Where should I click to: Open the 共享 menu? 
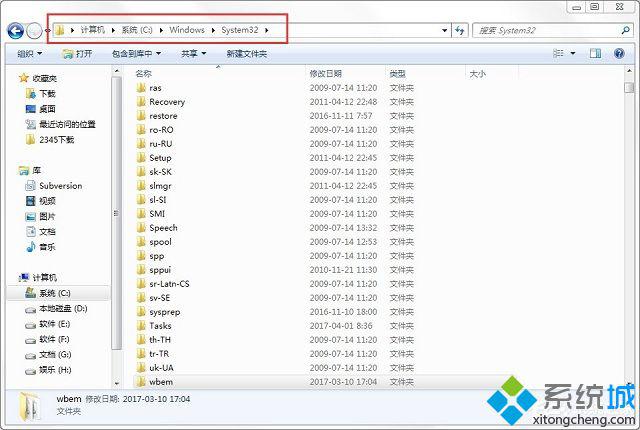tap(193, 53)
